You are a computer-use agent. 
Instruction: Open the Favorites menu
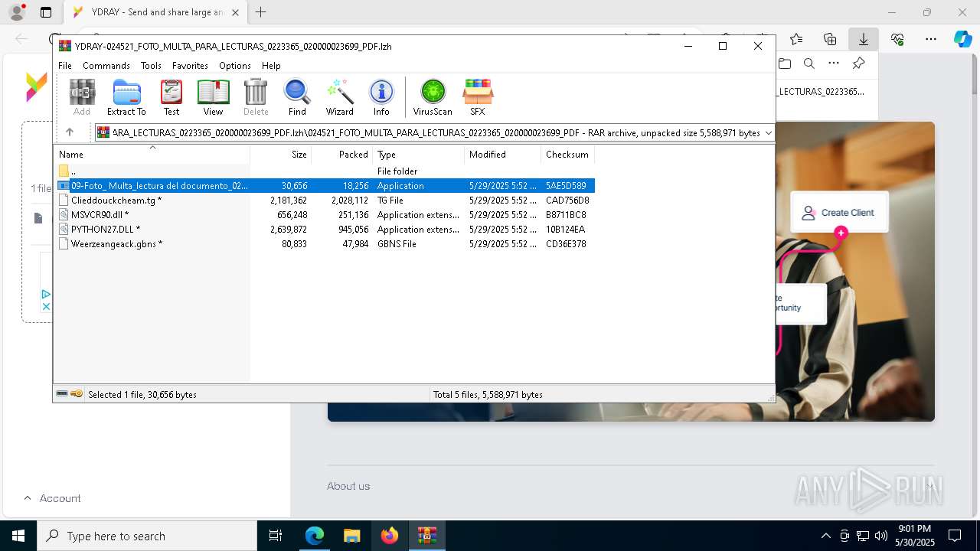tap(190, 66)
